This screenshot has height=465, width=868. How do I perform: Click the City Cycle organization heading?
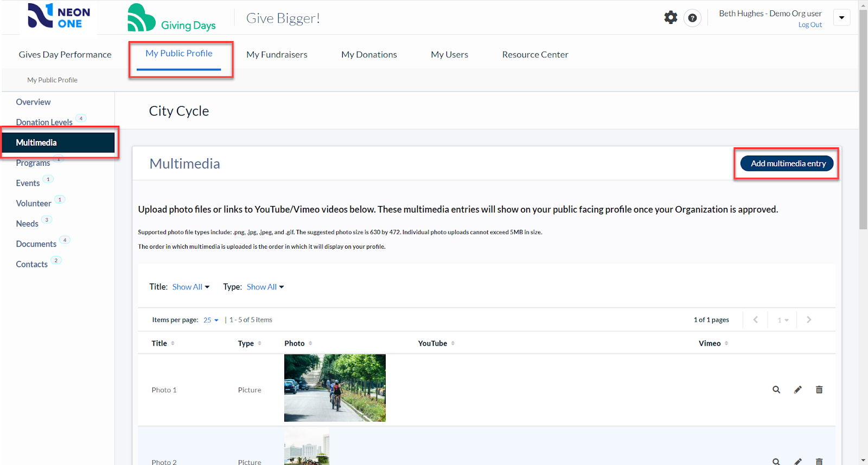coord(178,111)
